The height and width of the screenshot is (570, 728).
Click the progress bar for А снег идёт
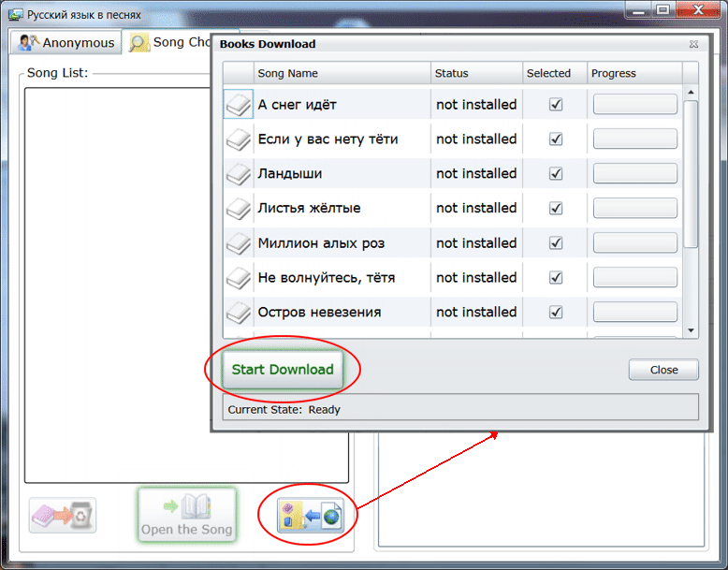(x=634, y=104)
